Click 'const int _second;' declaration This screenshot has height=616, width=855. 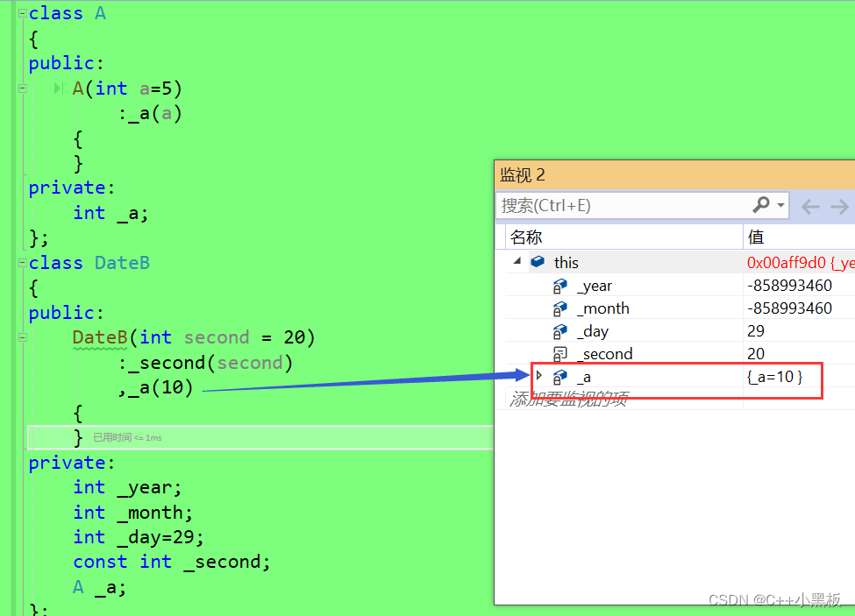172,562
